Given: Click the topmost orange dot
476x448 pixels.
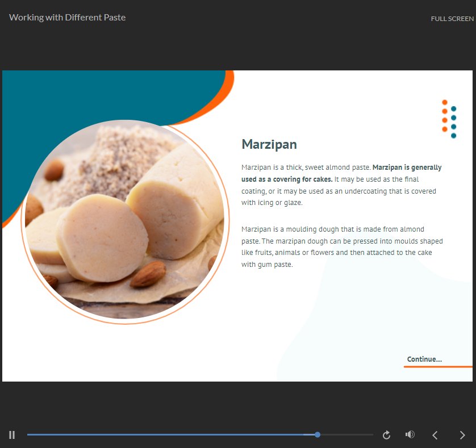Looking at the screenshot, I should coord(445,102).
